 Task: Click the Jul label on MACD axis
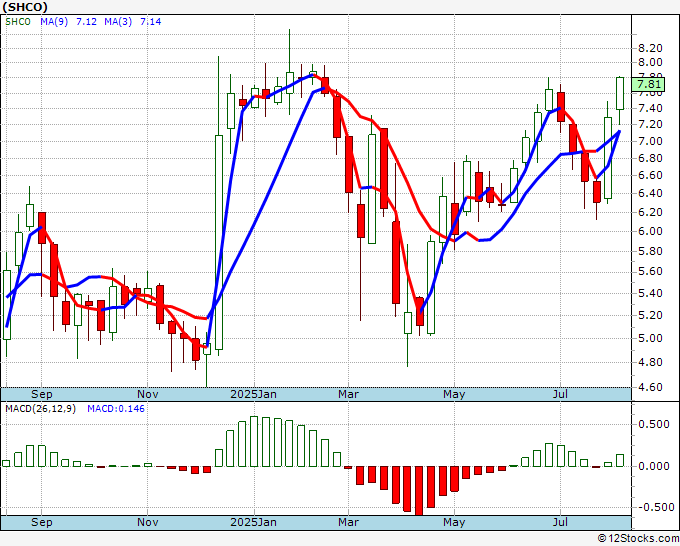560,522
